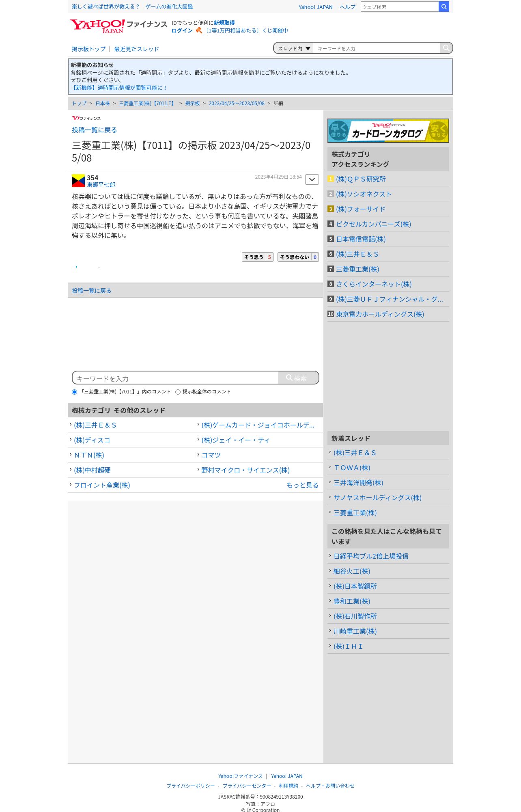Open the カードローンカタログ banner ad
The image size is (521, 812).
pyautogui.click(x=388, y=131)
